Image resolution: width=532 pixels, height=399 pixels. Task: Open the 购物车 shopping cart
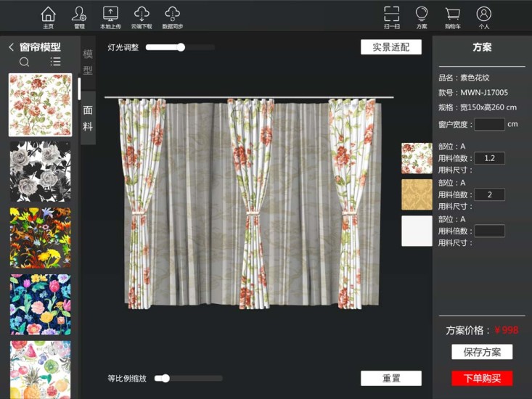(453, 16)
